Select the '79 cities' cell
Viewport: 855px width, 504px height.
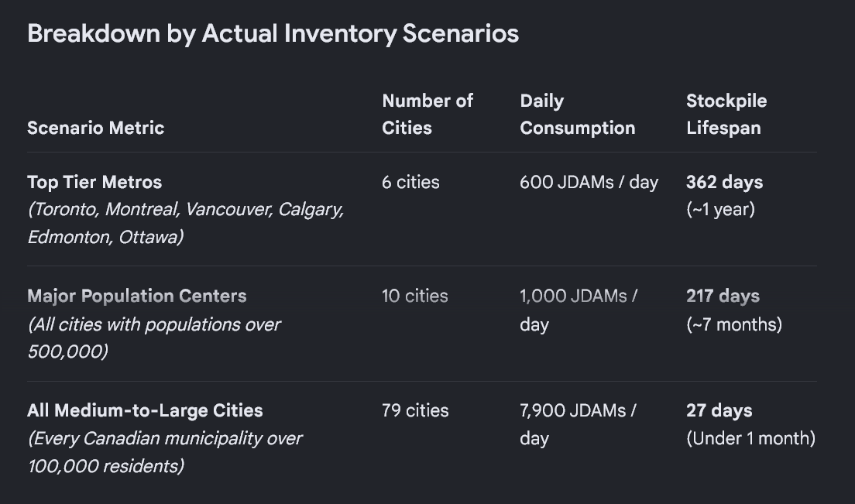[x=415, y=410]
